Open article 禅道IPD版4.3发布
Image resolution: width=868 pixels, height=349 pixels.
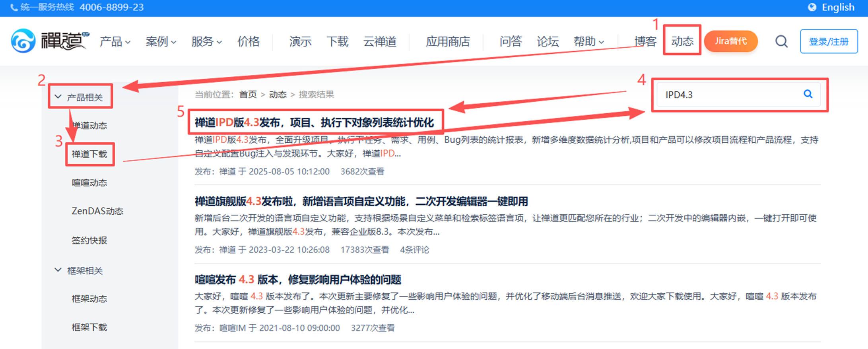(314, 122)
